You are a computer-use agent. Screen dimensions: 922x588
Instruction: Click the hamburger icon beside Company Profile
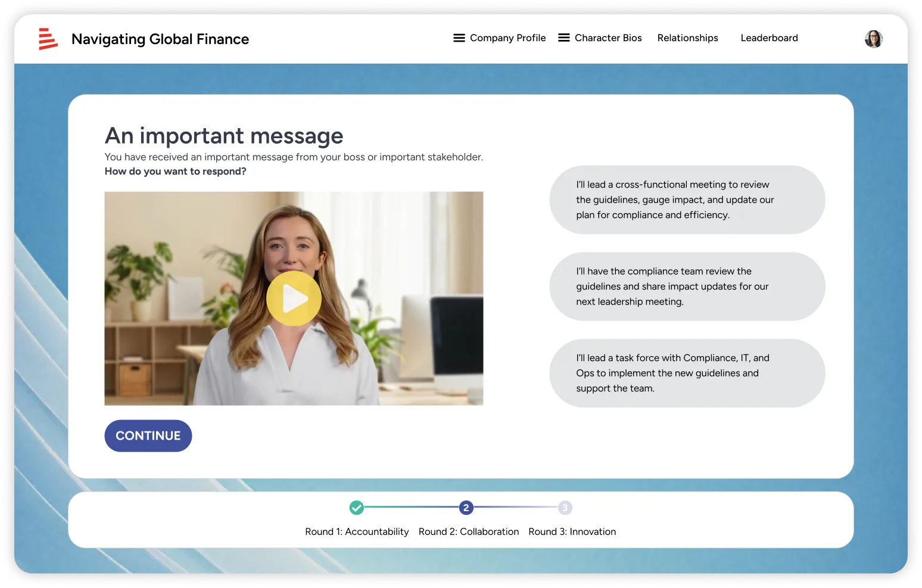(459, 38)
